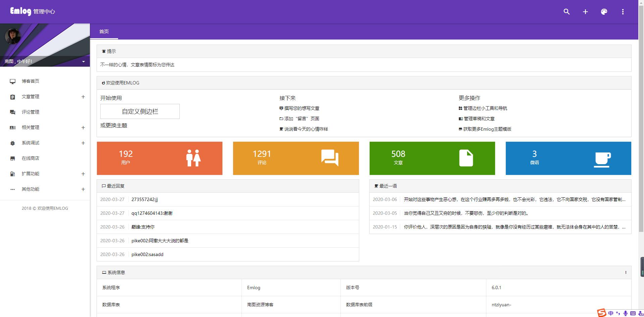The image size is (644, 317).
Task: Open 博客首页 in the sidebar
Action: (x=31, y=81)
